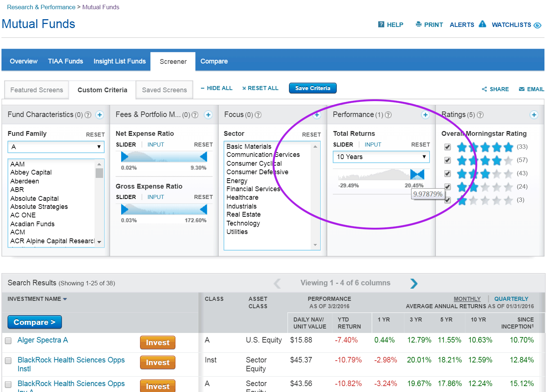Show next columns with right arrow
Screen dimensions: 550x392
(414, 283)
